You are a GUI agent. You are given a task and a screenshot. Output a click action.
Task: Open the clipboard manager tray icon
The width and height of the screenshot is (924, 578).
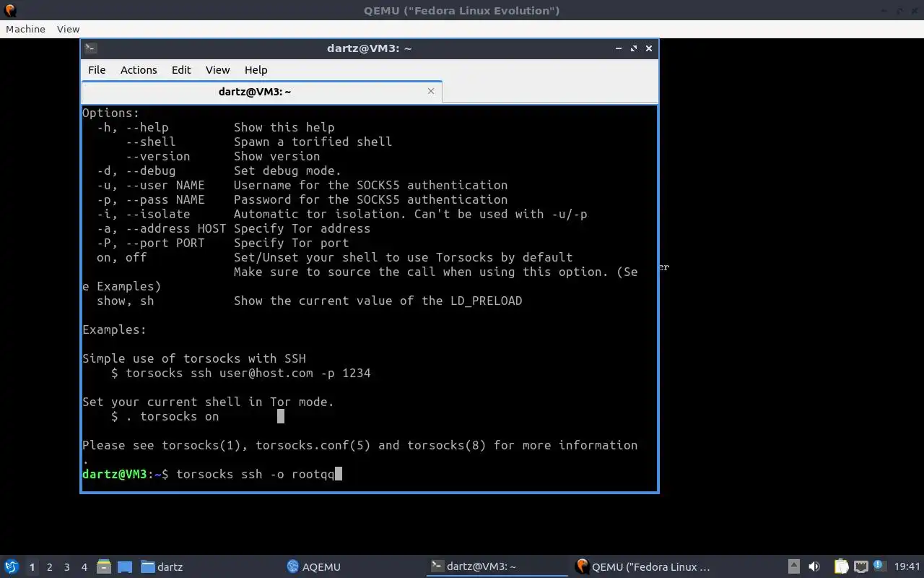[841, 566]
